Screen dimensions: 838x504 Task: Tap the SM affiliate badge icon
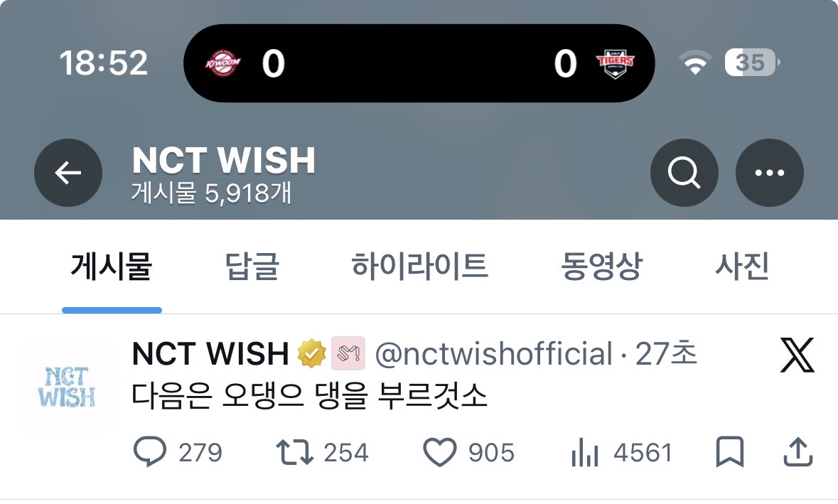pos(348,353)
